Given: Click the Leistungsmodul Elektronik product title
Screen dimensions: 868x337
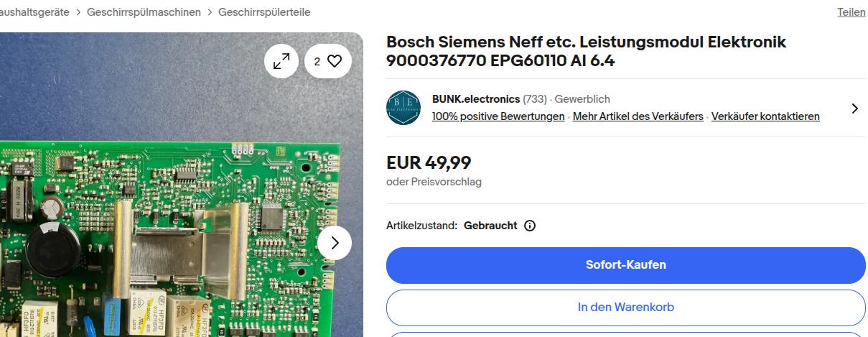Looking at the screenshot, I should 586,51.
